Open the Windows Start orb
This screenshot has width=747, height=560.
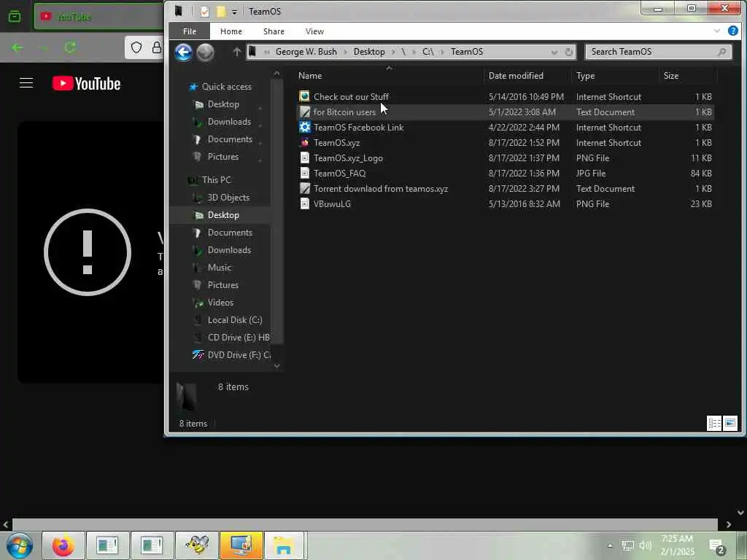click(20, 545)
